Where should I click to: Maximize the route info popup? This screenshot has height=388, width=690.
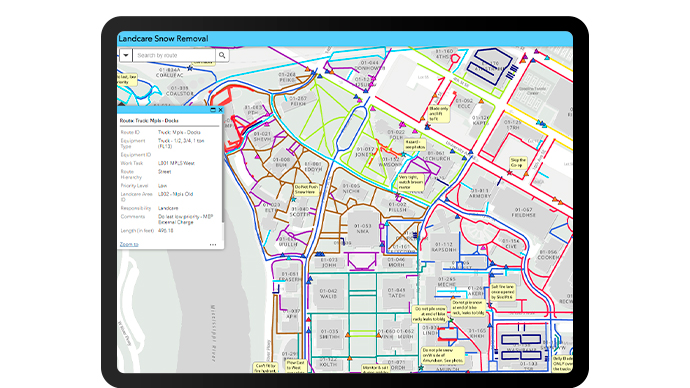213,110
